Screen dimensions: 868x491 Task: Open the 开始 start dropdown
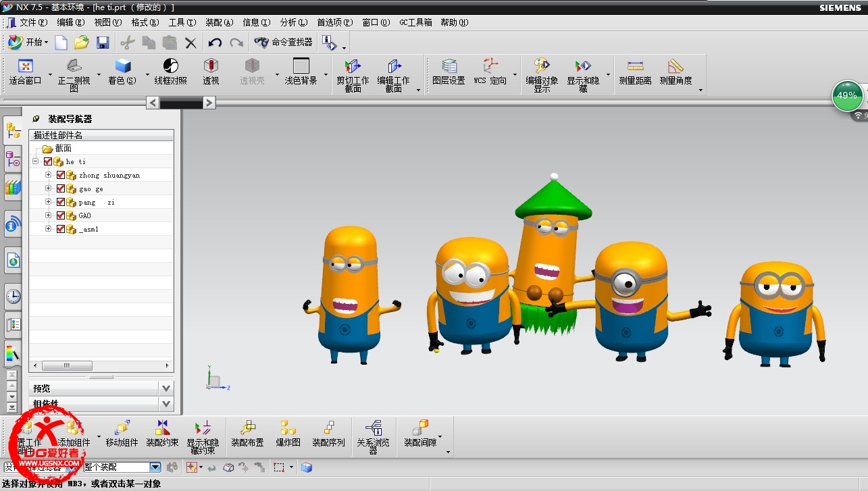(x=28, y=42)
